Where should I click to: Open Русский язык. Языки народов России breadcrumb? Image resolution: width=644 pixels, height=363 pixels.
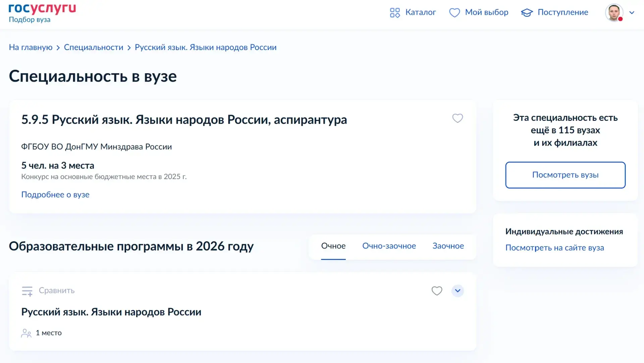pyautogui.click(x=206, y=47)
